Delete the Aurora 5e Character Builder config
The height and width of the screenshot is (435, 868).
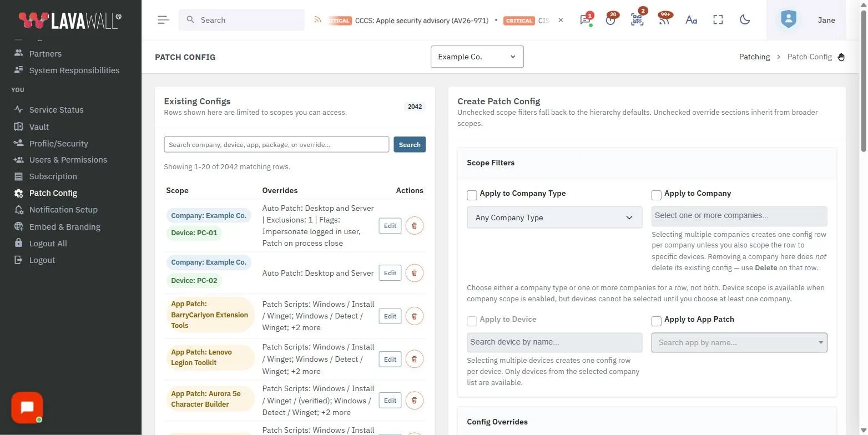tap(414, 401)
